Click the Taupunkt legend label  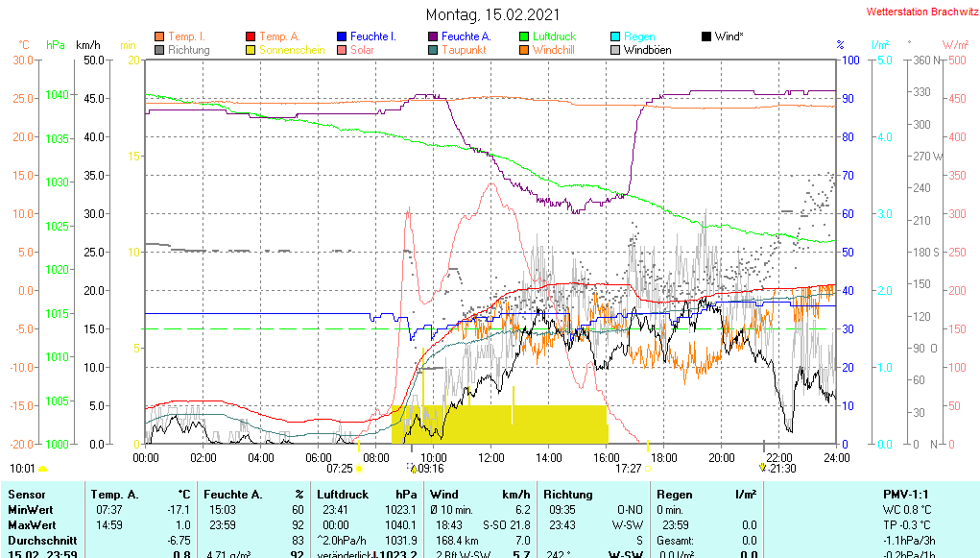pyautogui.click(x=464, y=50)
